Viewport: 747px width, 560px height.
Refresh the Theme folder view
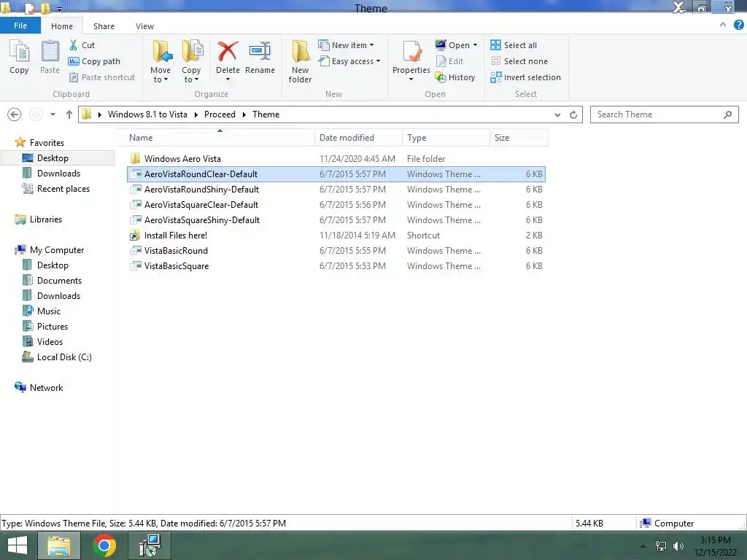click(573, 114)
